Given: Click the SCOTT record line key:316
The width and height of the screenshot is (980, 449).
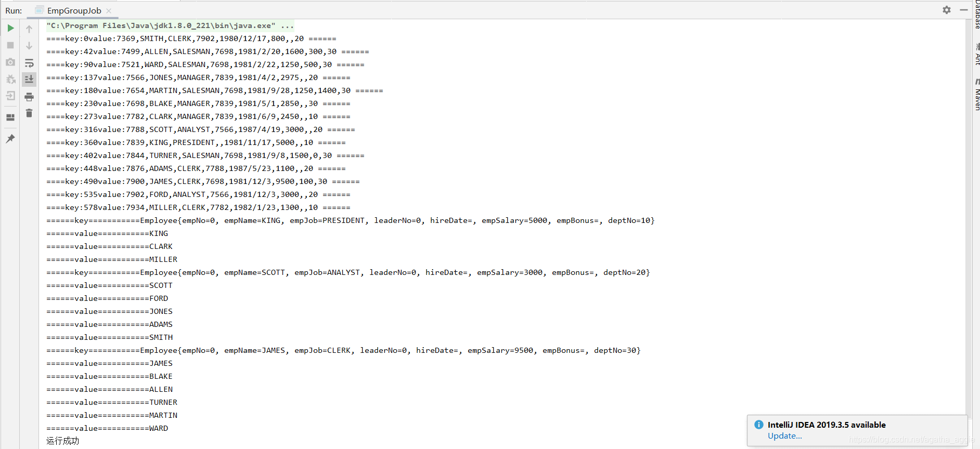Looking at the screenshot, I should point(200,129).
